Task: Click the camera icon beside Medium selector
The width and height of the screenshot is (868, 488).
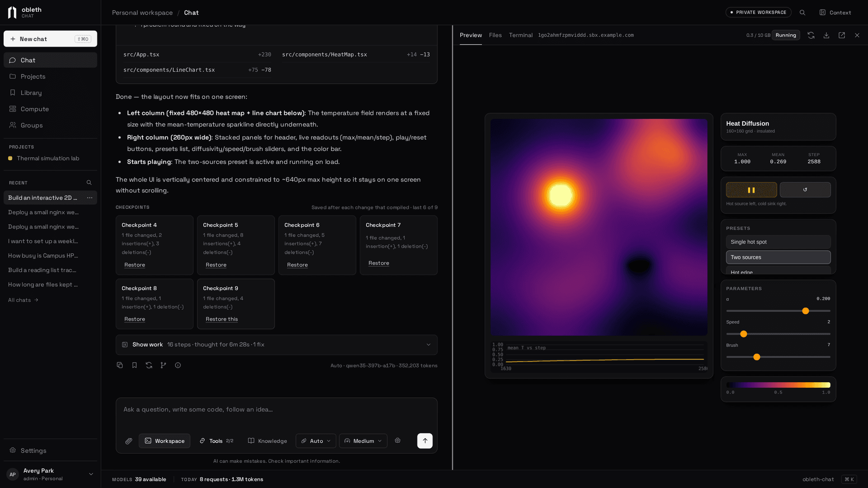Action: click(x=398, y=441)
